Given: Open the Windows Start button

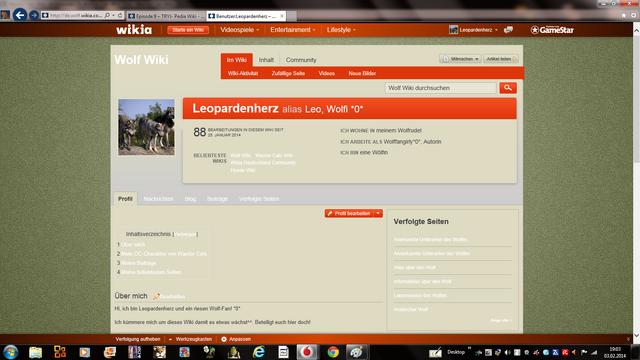Looking at the screenshot, I should click(x=11, y=352).
